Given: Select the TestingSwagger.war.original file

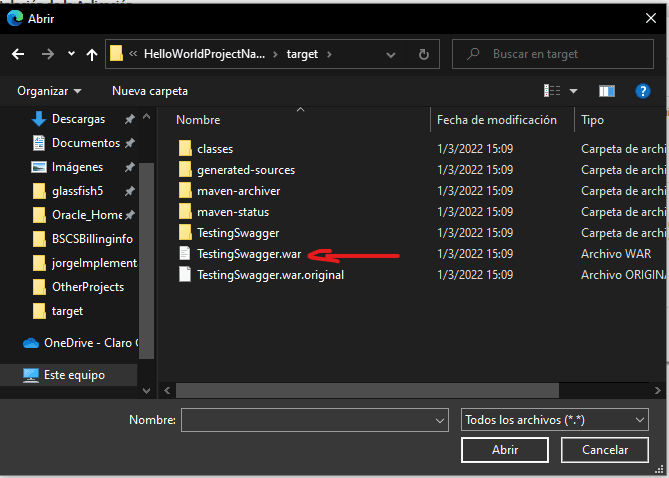Looking at the screenshot, I should point(271,275).
